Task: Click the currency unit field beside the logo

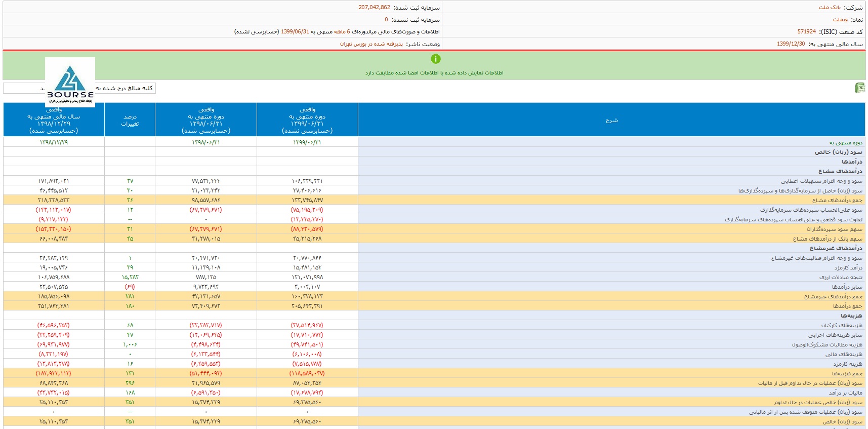Action: point(23,88)
